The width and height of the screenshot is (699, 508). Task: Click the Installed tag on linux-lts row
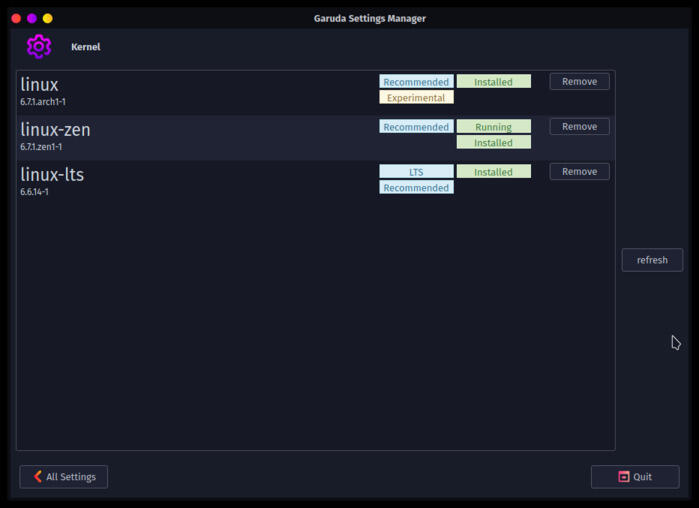point(493,172)
